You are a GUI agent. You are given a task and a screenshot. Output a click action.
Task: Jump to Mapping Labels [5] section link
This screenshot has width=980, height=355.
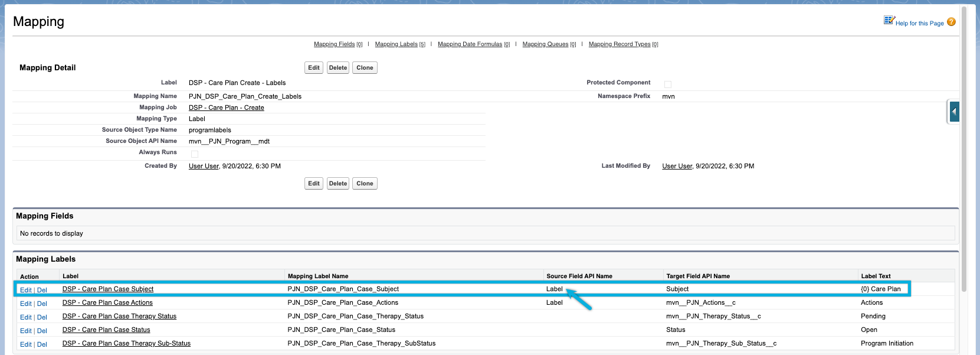click(x=400, y=44)
